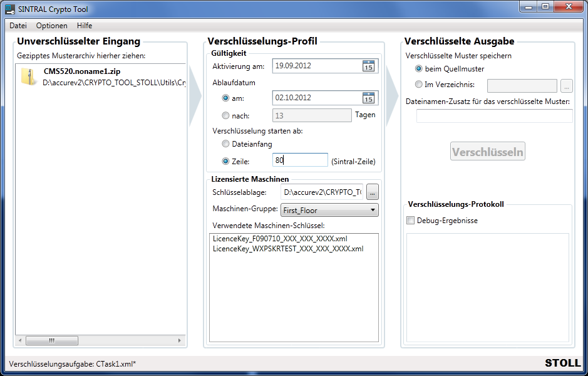Browse for Schlüsselablage folder
Screen dimensions: 588x376
pos(372,192)
